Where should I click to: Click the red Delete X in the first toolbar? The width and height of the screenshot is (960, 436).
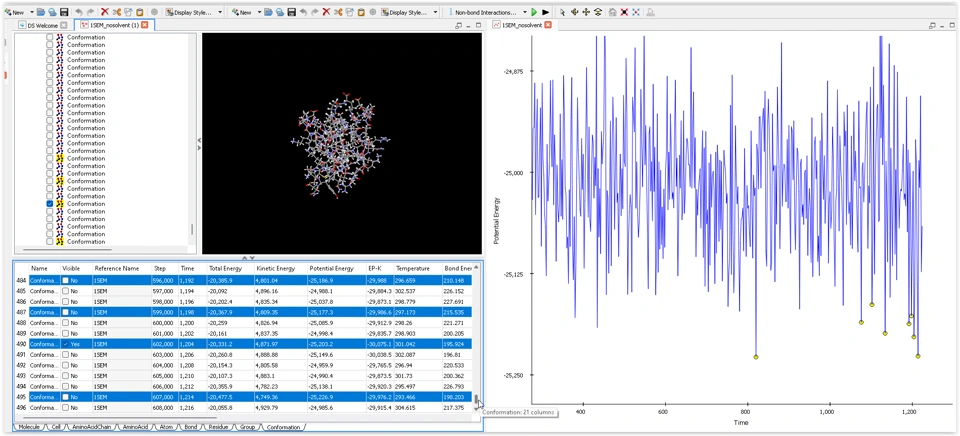[x=105, y=12]
